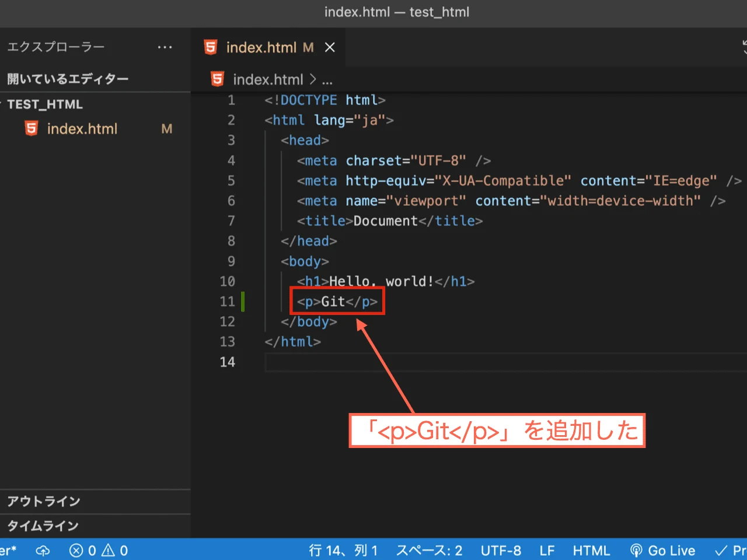
Task: Change language mode from HTML
Action: tap(591, 550)
